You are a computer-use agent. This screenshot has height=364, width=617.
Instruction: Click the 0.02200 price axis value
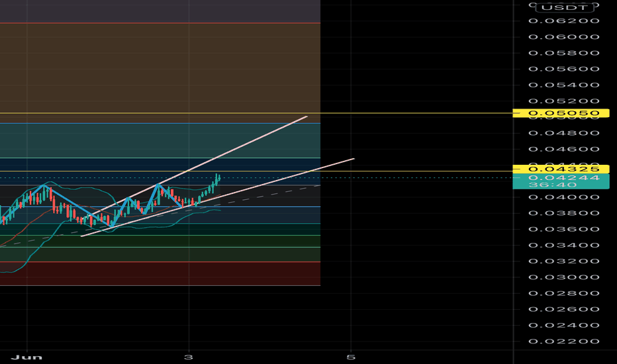(564, 341)
